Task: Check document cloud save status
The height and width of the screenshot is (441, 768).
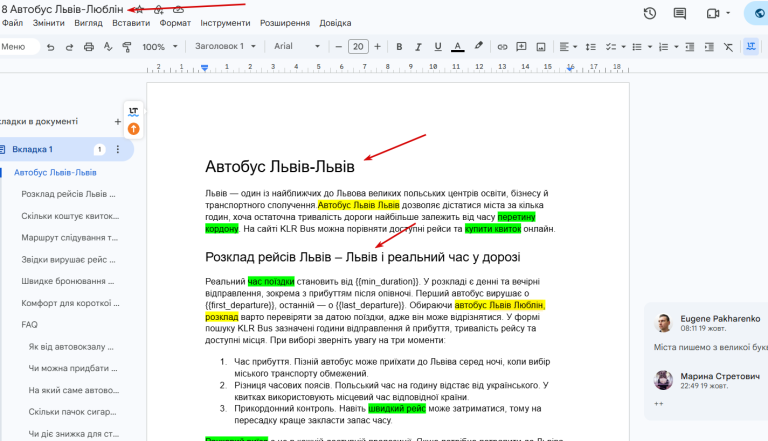Action: tap(179, 9)
